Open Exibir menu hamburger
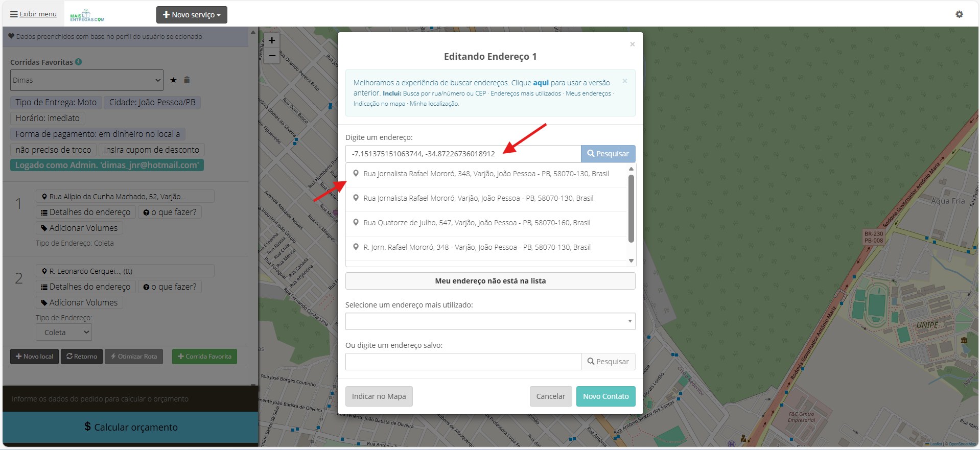Image resolution: width=980 pixels, height=450 pixels. 33,14
